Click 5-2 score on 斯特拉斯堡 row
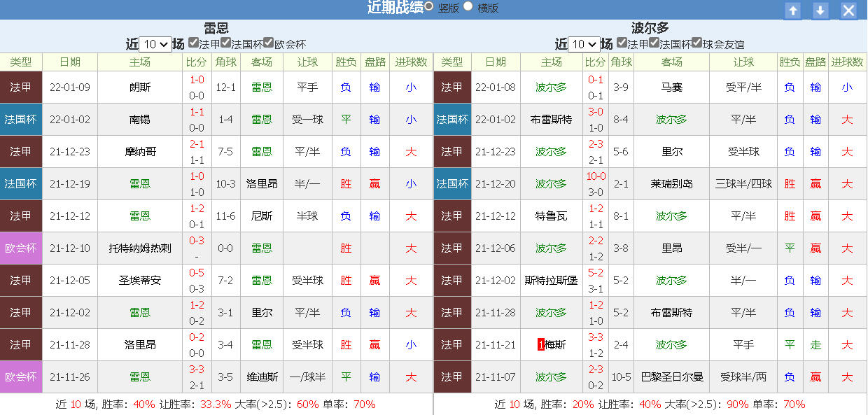Viewport: 868px width, 415px height. point(596,273)
